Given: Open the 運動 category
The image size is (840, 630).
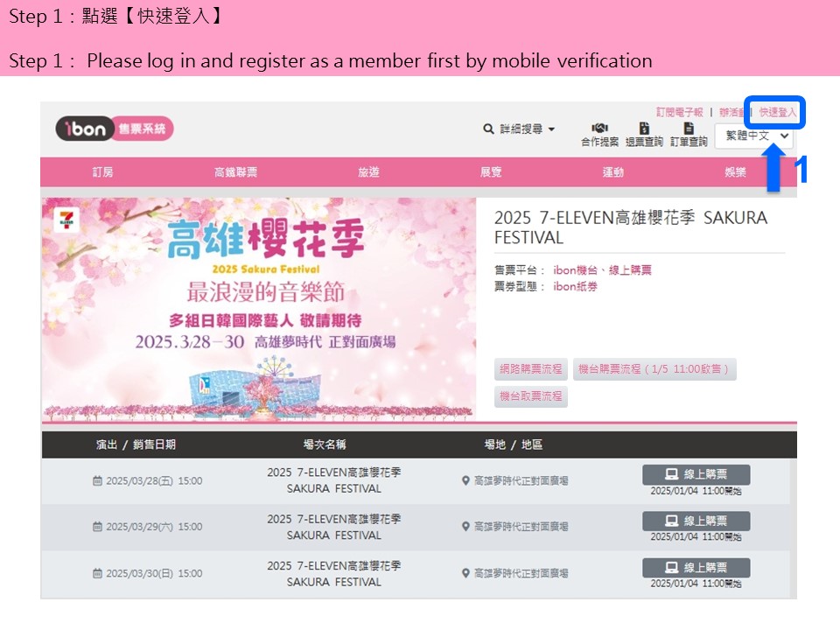Looking at the screenshot, I should pyautogui.click(x=612, y=172).
